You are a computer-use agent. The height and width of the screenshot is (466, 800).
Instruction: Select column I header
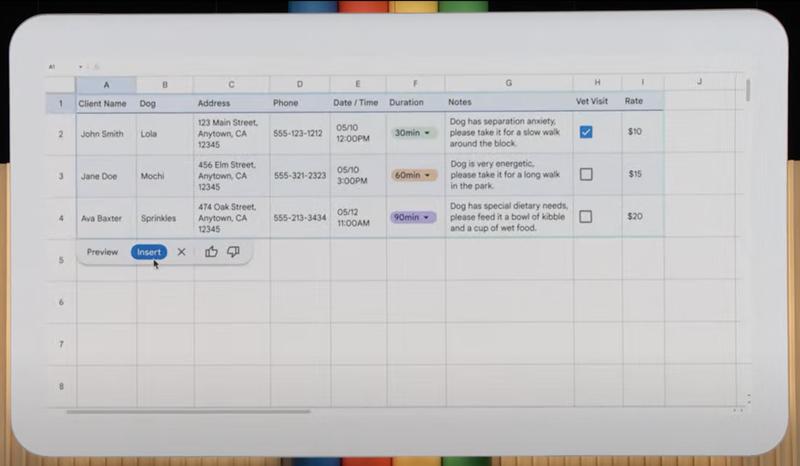pos(642,82)
